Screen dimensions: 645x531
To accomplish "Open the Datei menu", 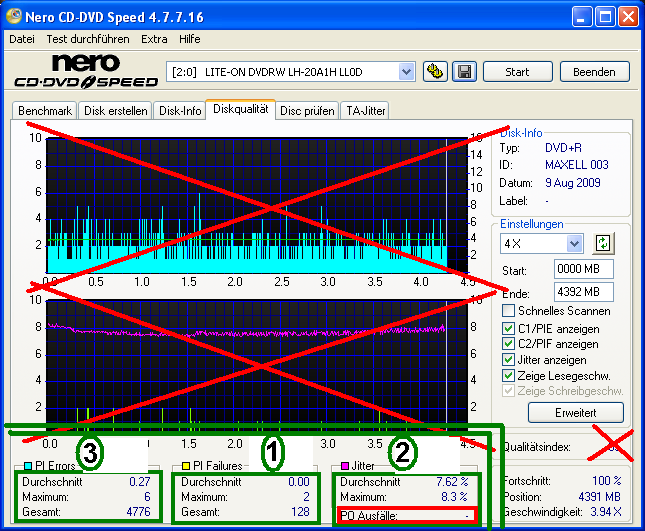I will point(22,39).
